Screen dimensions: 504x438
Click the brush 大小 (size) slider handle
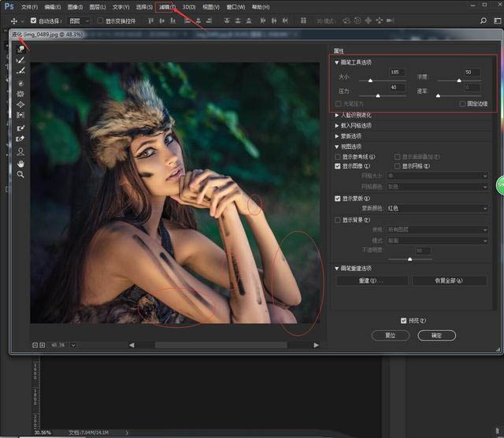tap(370, 80)
